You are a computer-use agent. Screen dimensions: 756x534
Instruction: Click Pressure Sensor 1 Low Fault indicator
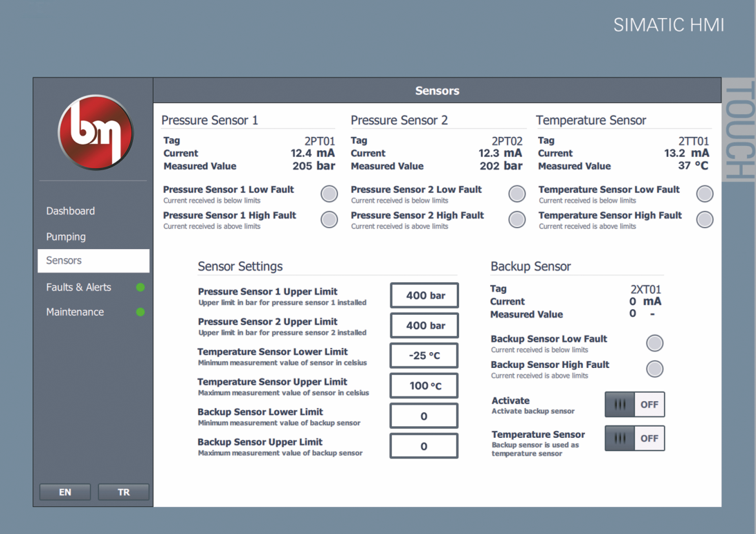click(x=330, y=194)
